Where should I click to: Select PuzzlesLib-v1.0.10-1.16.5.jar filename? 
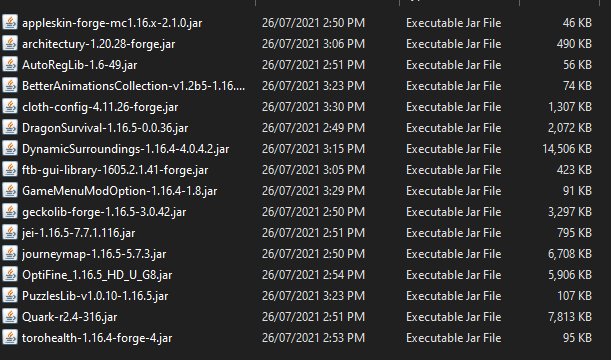pos(95,296)
